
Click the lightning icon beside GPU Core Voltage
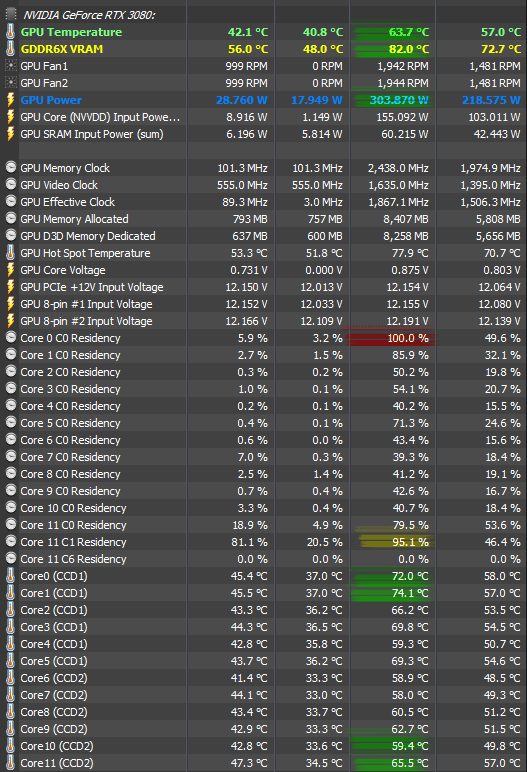[10, 270]
